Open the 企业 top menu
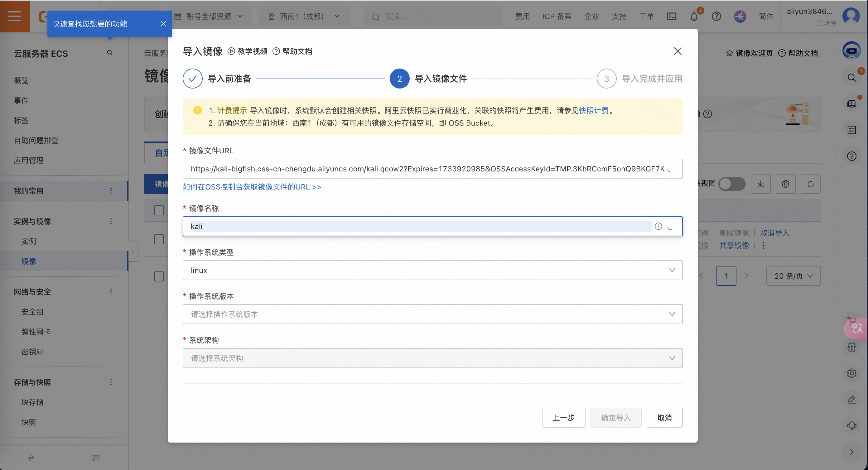The width and height of the screenshot is (868, 470). coord(591,16)
